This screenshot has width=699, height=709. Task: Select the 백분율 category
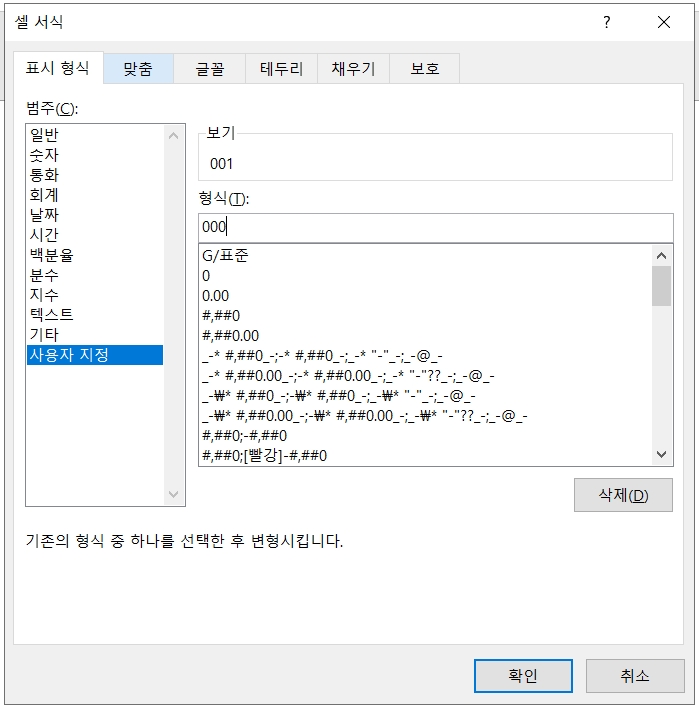pyautogui.click(x=95, y=255)
